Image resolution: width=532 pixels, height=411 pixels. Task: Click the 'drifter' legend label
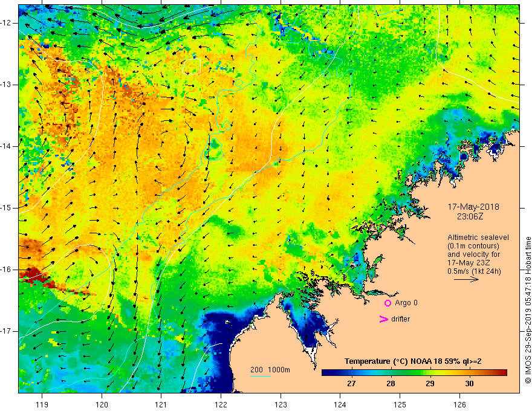pos(400,319)
